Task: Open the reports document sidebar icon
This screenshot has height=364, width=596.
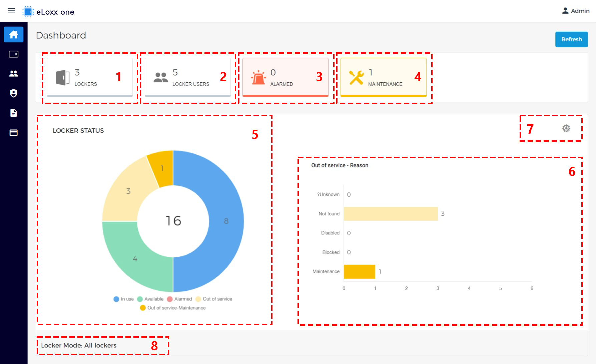Action: (14, 113)
